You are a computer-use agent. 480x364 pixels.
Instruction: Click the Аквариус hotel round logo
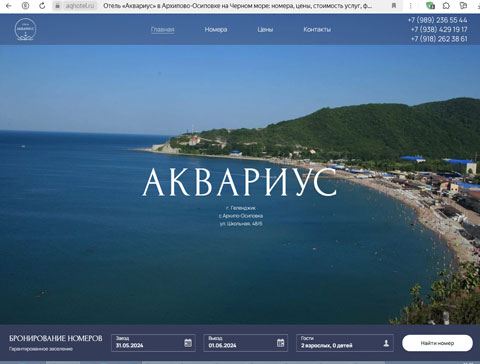coord(25,29)
